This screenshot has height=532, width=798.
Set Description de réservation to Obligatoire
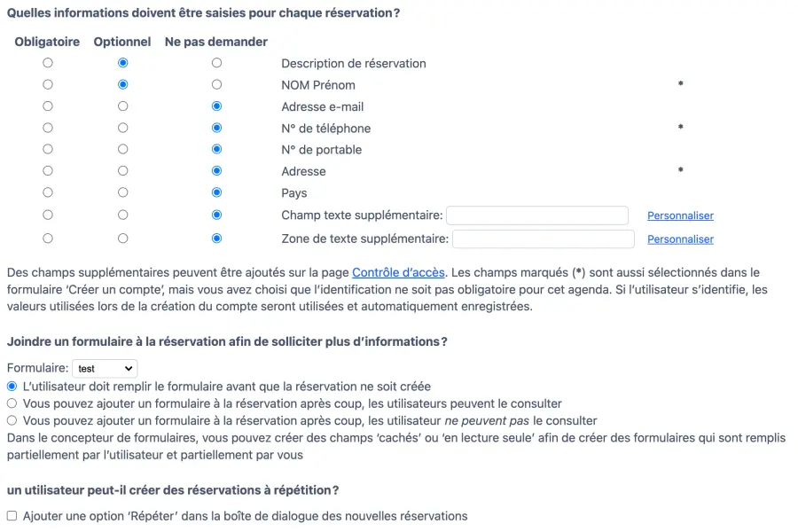(48, 63)
